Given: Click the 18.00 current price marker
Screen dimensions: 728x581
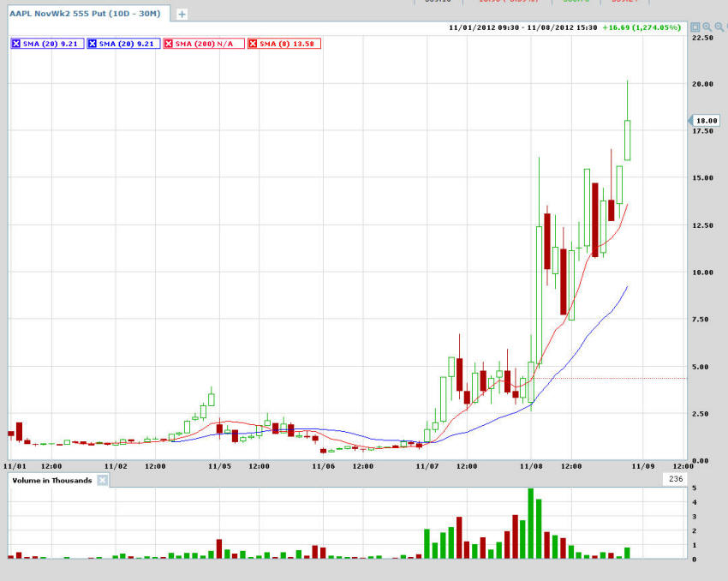Looking at the screenshot, I should [x=705, y=122].
